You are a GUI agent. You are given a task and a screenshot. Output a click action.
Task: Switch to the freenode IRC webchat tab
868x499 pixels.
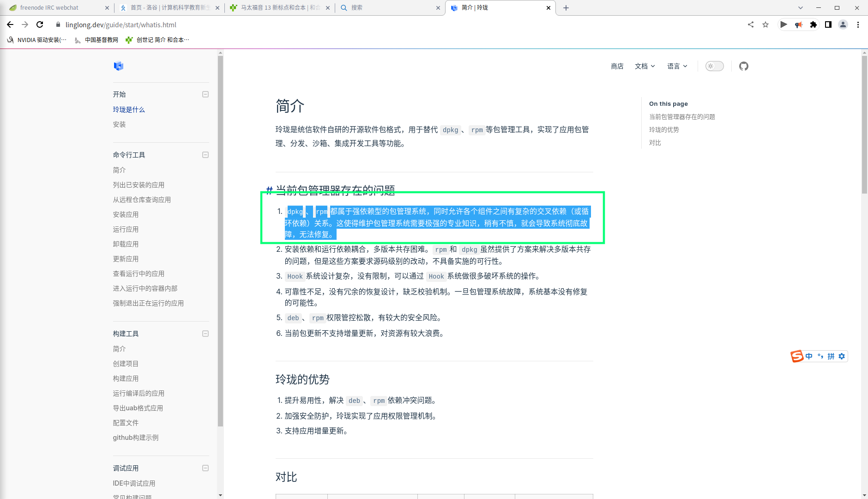coord(55,8)
